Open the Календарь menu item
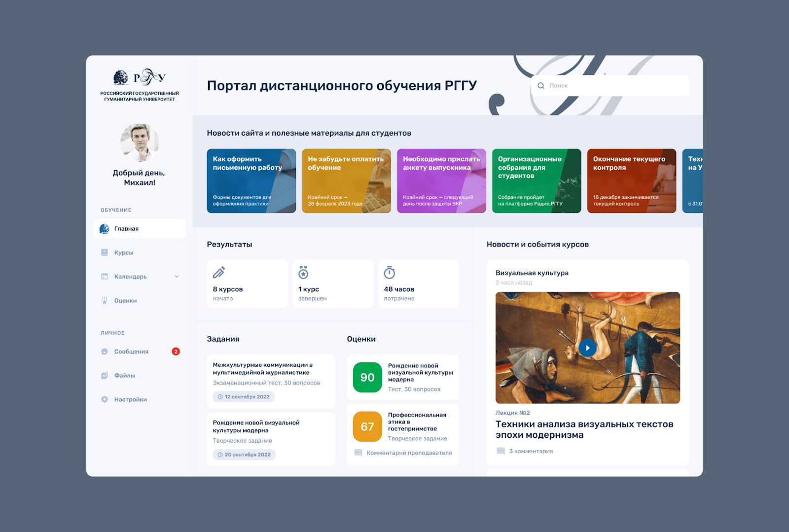Screen dimensions: 789x532 [x=140, y=277]
